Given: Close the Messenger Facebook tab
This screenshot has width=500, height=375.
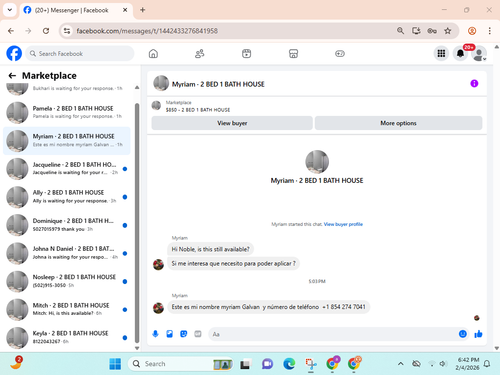Looking at the screenshot, I should (x=125, y=10).
